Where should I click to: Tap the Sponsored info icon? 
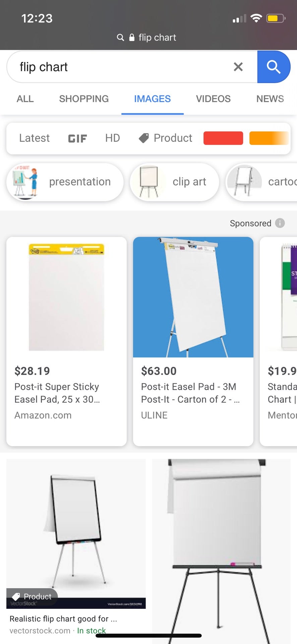click(x=280, y=223)
